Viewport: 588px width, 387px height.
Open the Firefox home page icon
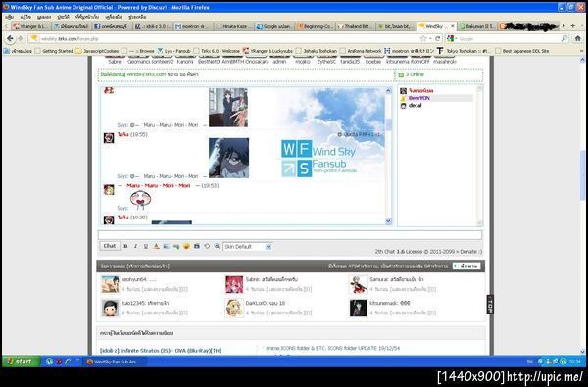[x=578, y=38]
